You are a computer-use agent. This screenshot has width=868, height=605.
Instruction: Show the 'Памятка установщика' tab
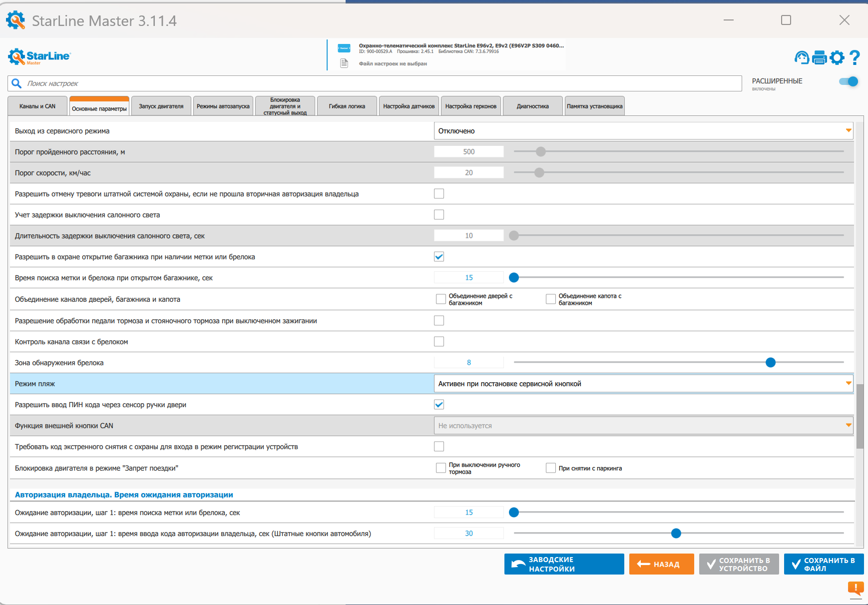[595, 106]
